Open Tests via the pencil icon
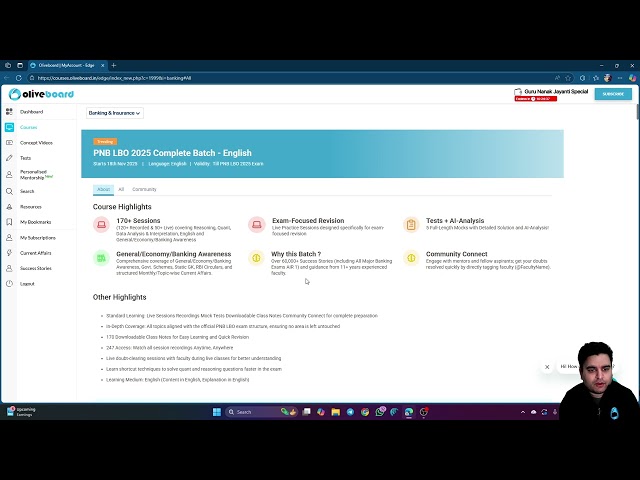Screen dimensions: 640x480 tap(10, 158)
